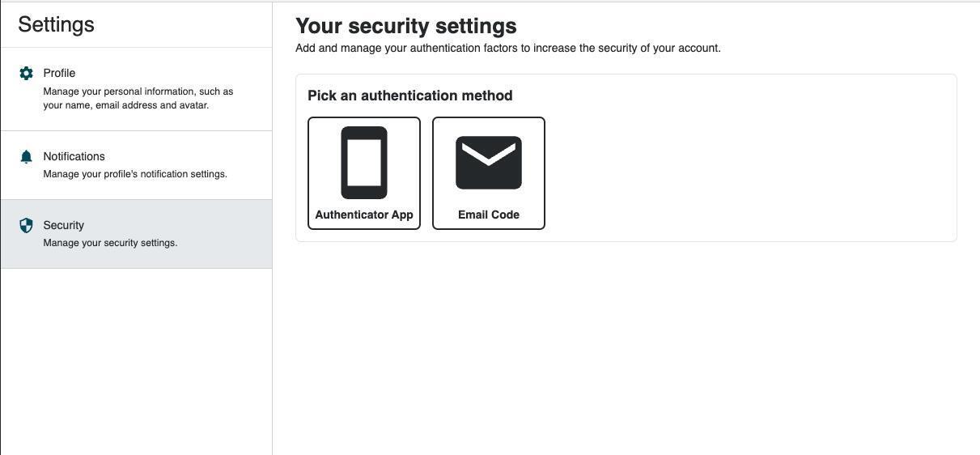Viewport: 980px width, 455px height.
Task: Click the "Email Code" label
Action: coord(489,215)
